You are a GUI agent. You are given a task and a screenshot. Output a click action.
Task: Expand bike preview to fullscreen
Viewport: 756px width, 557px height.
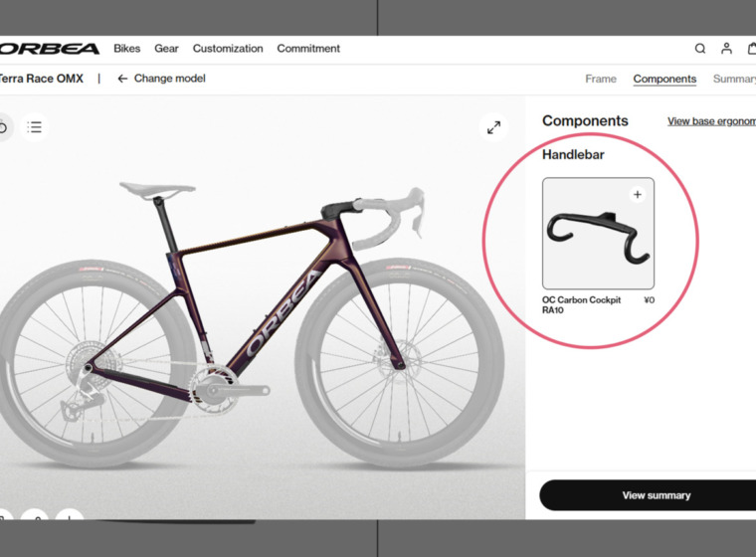493,127
